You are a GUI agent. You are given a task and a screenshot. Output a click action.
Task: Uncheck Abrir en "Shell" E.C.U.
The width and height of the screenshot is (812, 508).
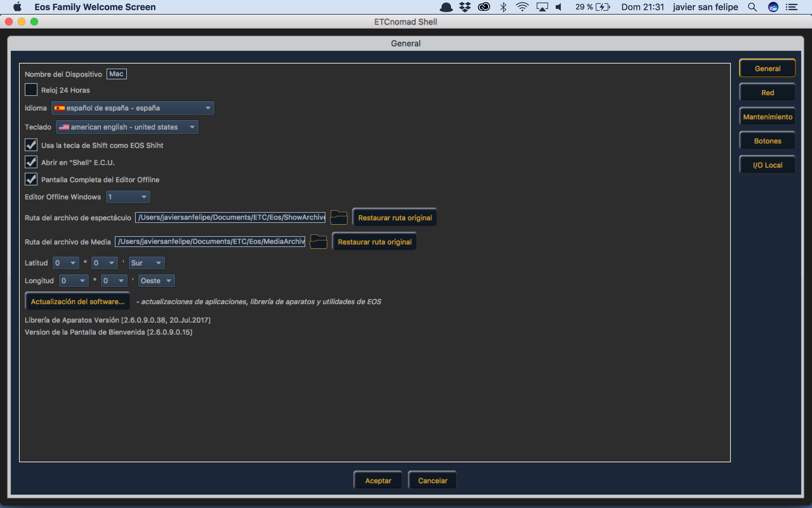tap(31, 162)
